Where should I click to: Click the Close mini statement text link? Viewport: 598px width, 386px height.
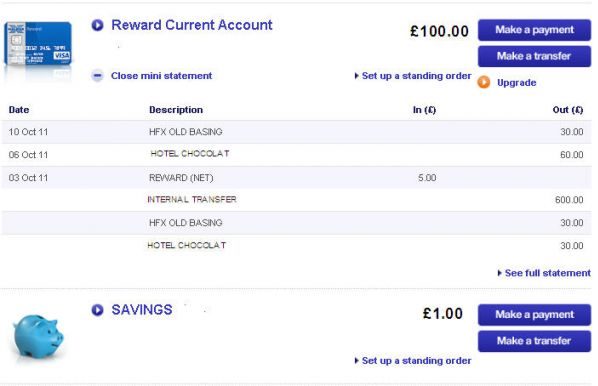161,76
